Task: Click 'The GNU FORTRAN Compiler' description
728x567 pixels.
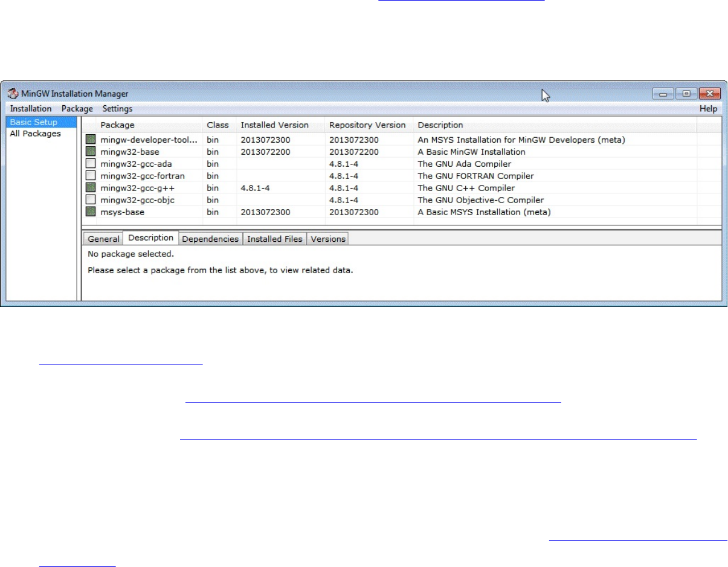Action: click(475, 176)
